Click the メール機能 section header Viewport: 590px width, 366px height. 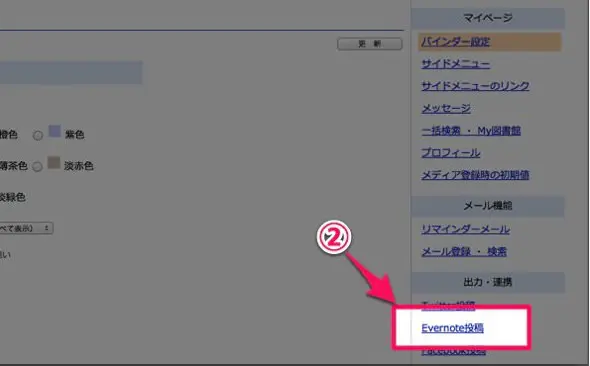click(x=488, y=206)
